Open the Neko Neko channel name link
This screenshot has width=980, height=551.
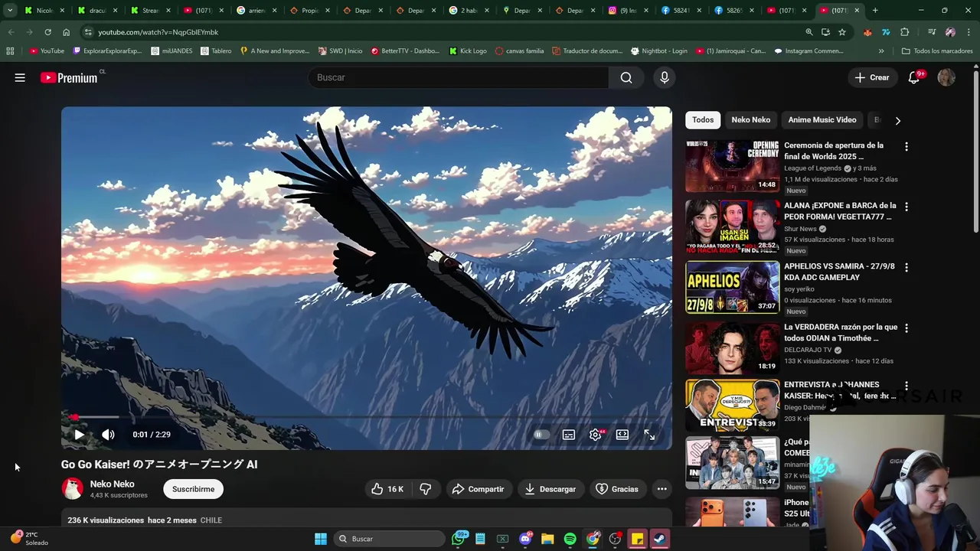[112, 484]
